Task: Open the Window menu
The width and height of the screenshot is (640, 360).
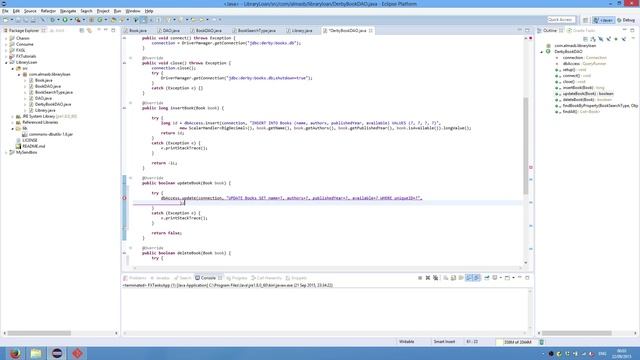Action: click(x=133, y=11)
